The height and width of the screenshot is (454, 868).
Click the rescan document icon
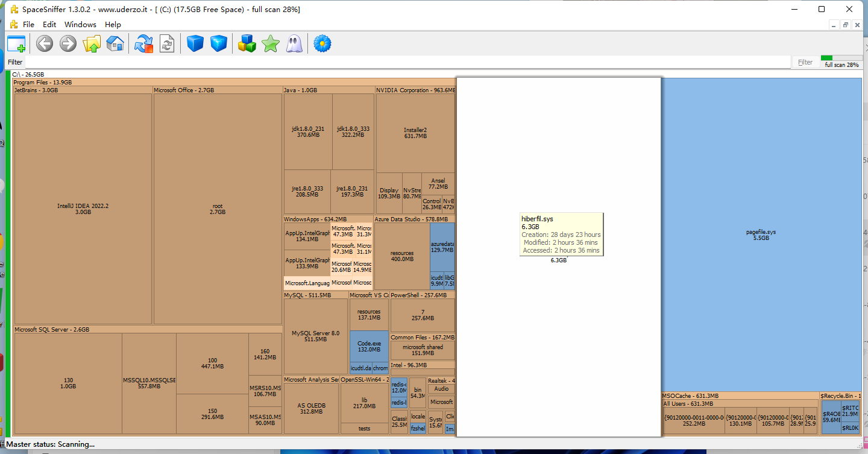click(x=167, y=43)
